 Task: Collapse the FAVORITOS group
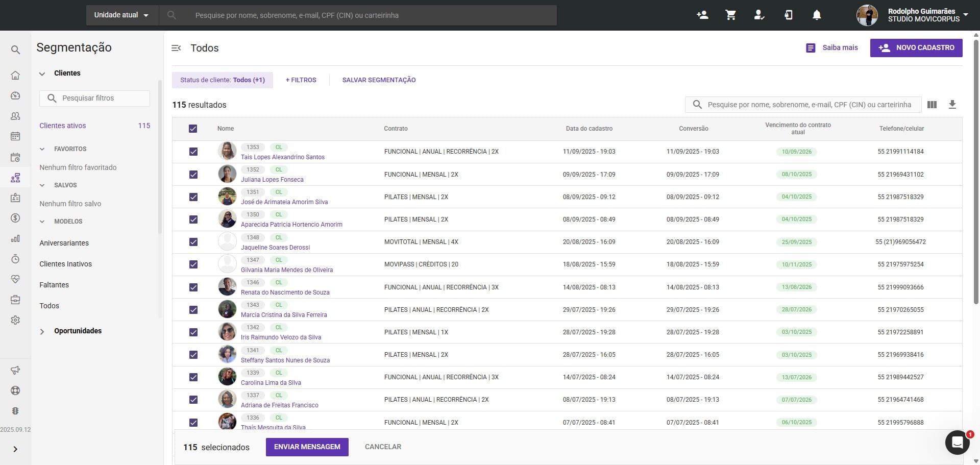(42, 149)
